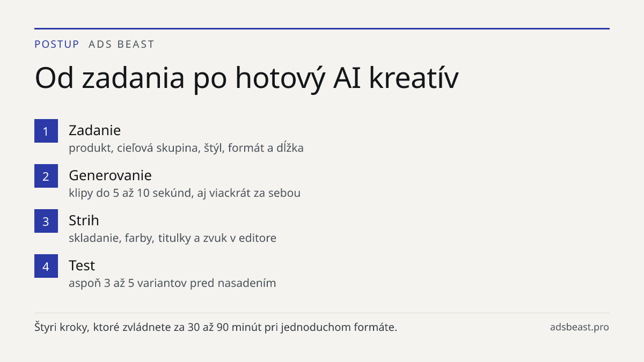The image size is (644, 362).
Task: Click the footer sentence starting with Štyri kroky
Action: point(216,327)
